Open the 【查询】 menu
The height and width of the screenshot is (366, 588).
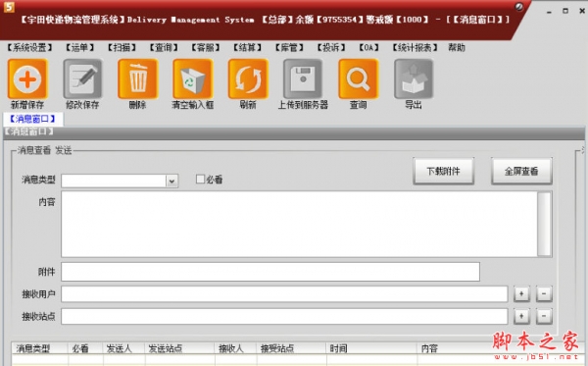(164, 48)
